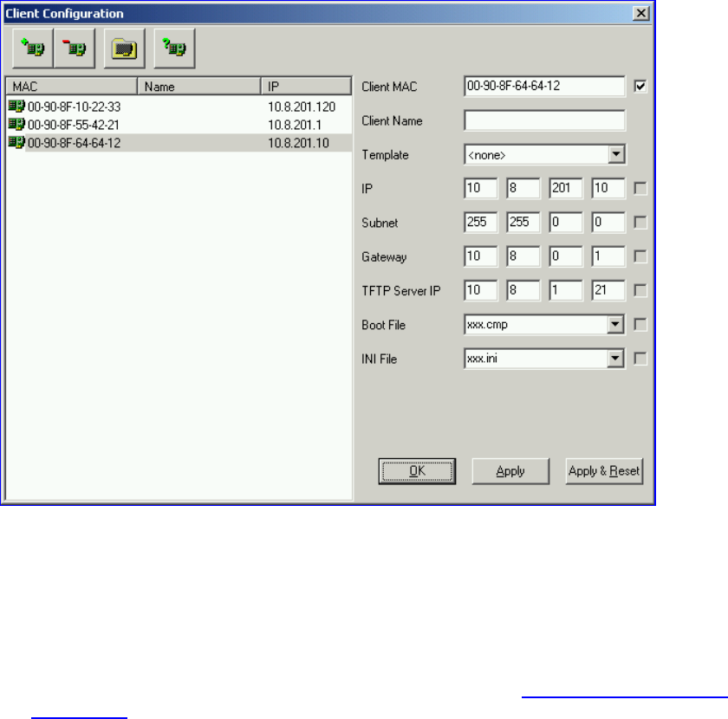
Task: Enable the Boot File checkbox
Action: [640, 325]
